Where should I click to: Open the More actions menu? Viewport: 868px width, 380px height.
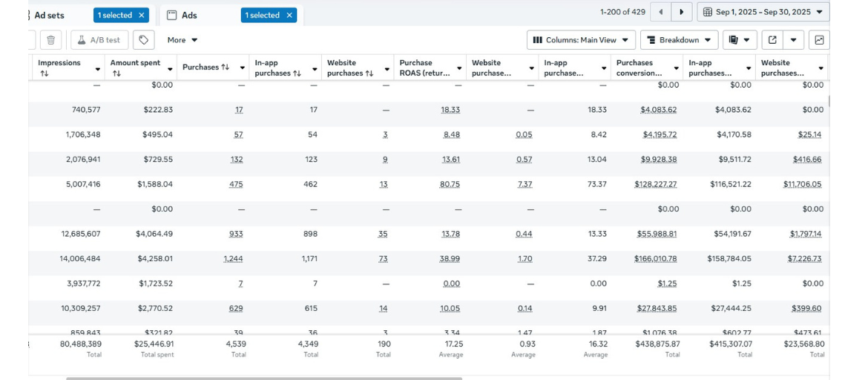[183, 40]
